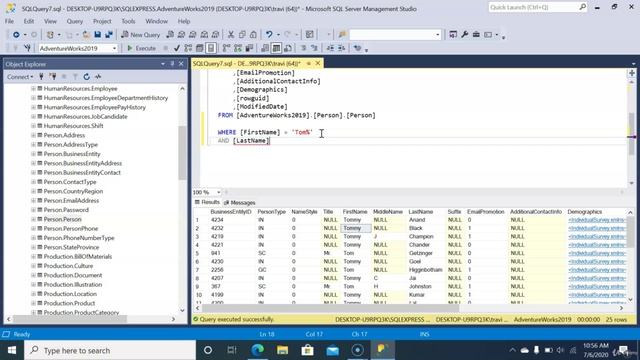The width and height of the screenshot is (640, 360).
Task: Open the empty Find combo box dropdown
Action: [x=438, y=35]
